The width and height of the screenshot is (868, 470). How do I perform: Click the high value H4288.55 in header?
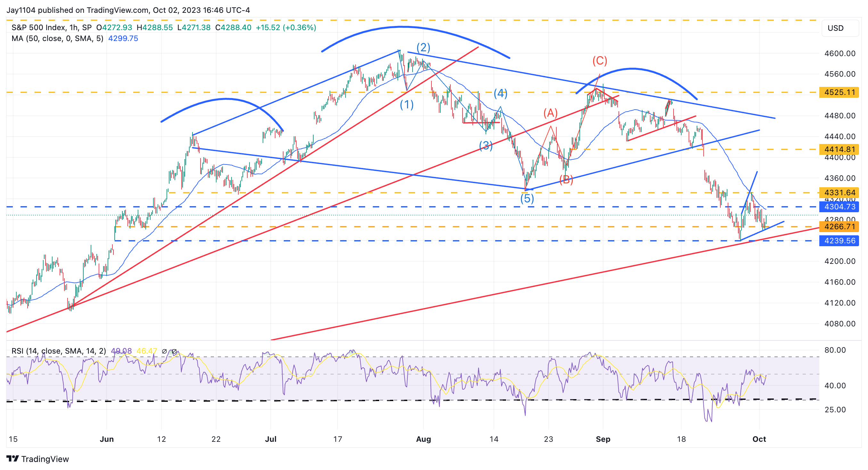click(x=155, y=28)
